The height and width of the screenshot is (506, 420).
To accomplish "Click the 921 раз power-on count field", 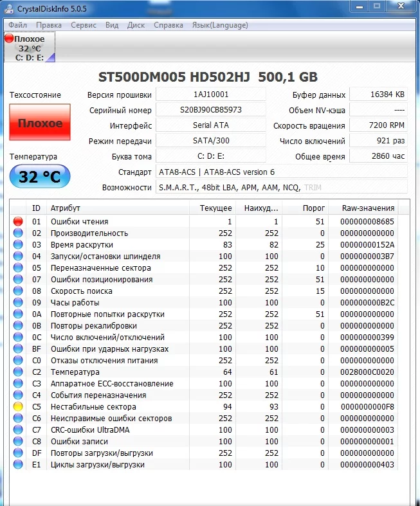I will coord(378,141).
